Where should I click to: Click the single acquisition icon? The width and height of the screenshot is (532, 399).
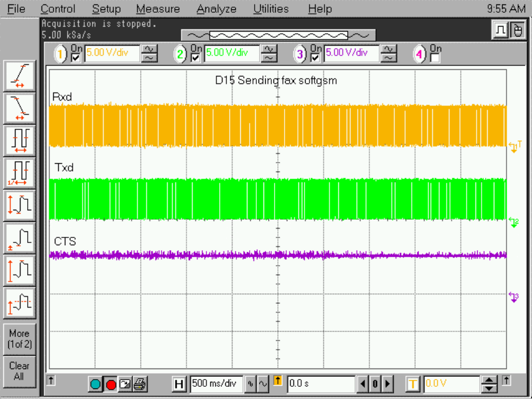pyautogui.click(x=125, y=385)
